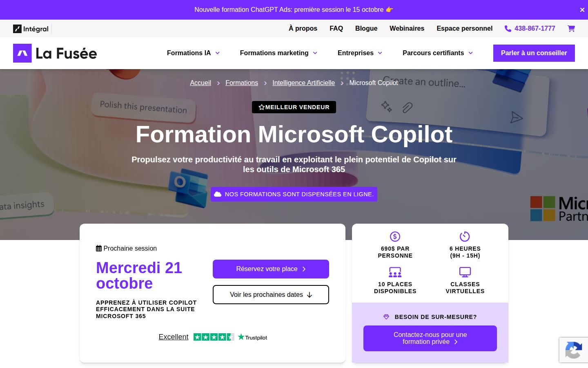Click the monitor icon above Classes virtuelles
588x368 pixels.
(x=465, y=272)
